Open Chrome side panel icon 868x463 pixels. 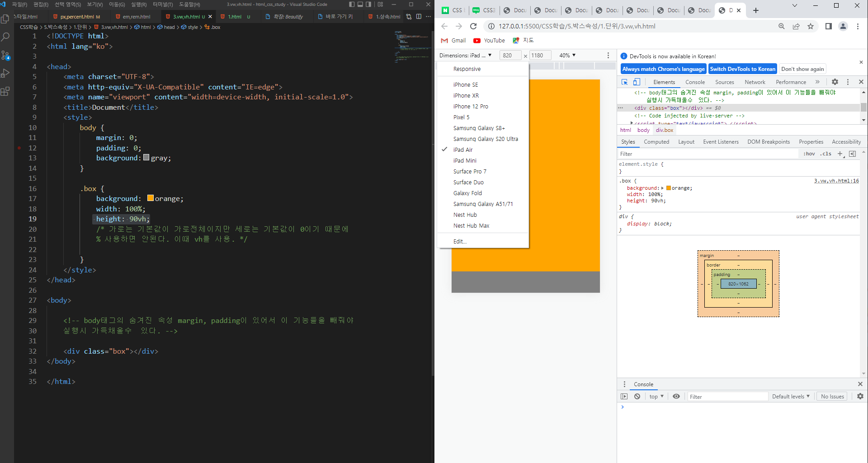coord(828,26)
